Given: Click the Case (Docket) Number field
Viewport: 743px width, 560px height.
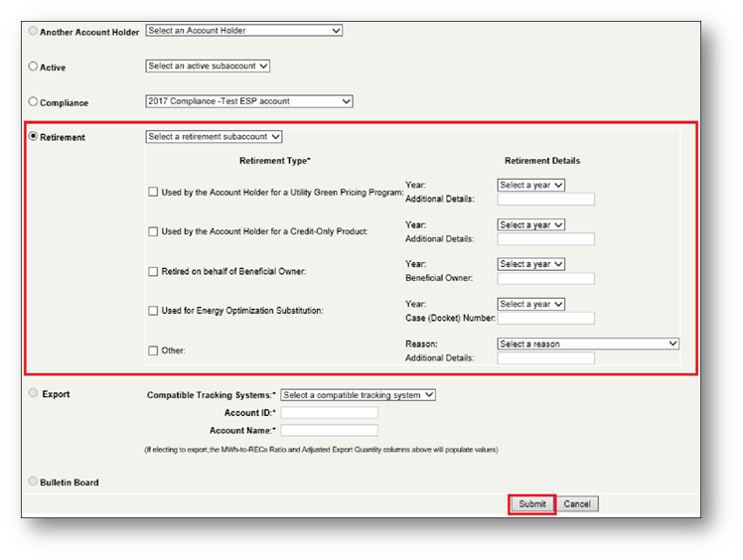Looking at the screenshot, I should pos(545,319).
